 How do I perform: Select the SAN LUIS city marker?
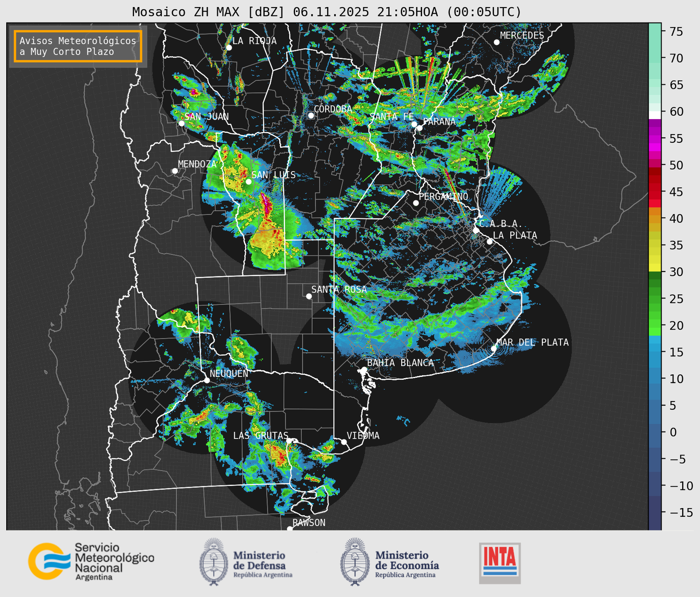tap(249, 181)
